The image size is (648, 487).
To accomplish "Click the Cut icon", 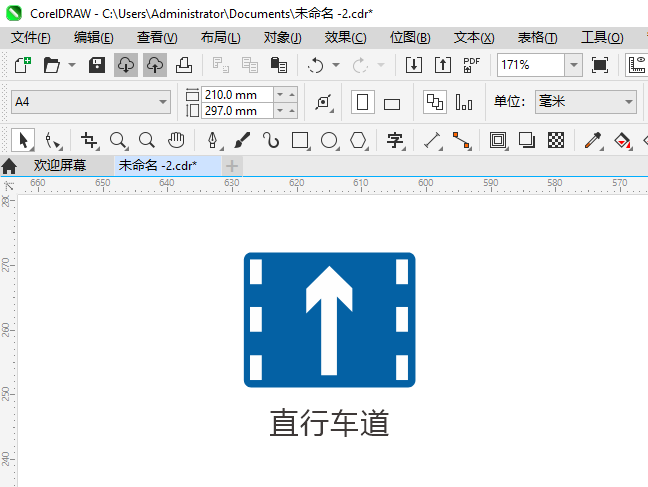I will click(220, 65).
